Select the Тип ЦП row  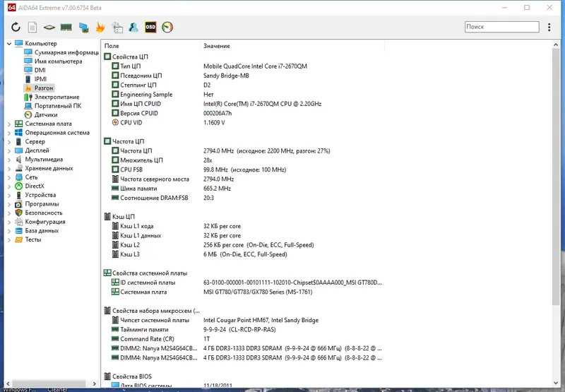pyautogui.click(x=244, y=66)
